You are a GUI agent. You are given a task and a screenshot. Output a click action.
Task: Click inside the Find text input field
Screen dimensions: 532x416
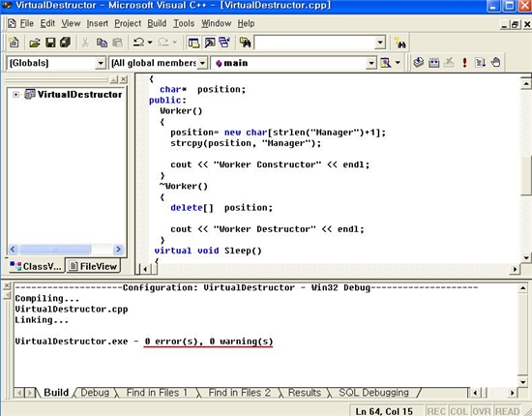tap(315, 43)
